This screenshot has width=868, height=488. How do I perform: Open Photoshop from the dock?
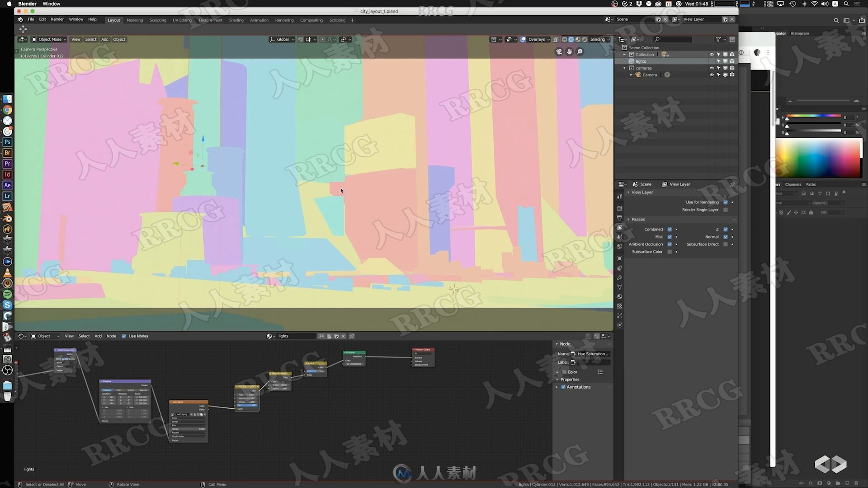point(7,142)
